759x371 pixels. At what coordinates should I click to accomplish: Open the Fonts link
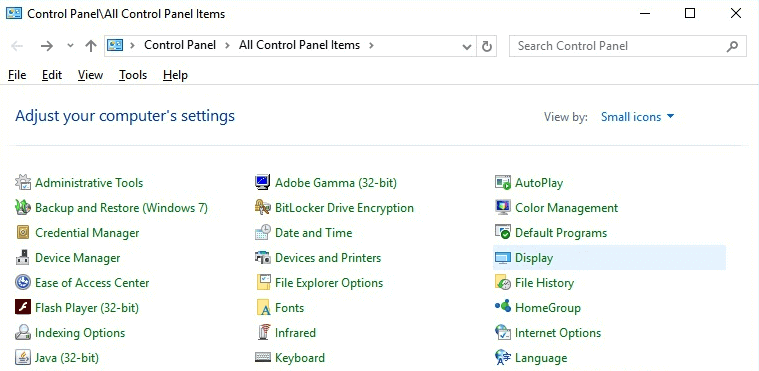[x=289, y=308]
